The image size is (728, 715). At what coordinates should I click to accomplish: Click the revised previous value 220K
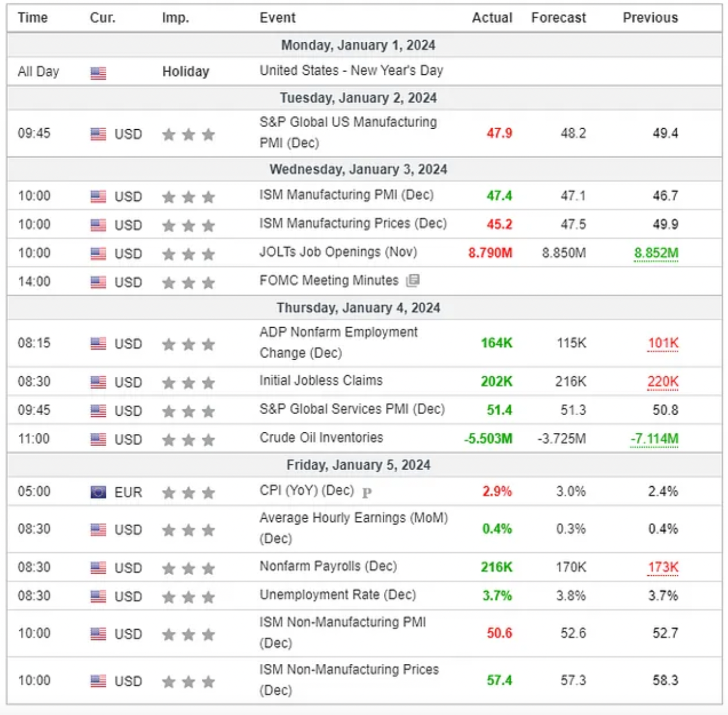point(663,382)
